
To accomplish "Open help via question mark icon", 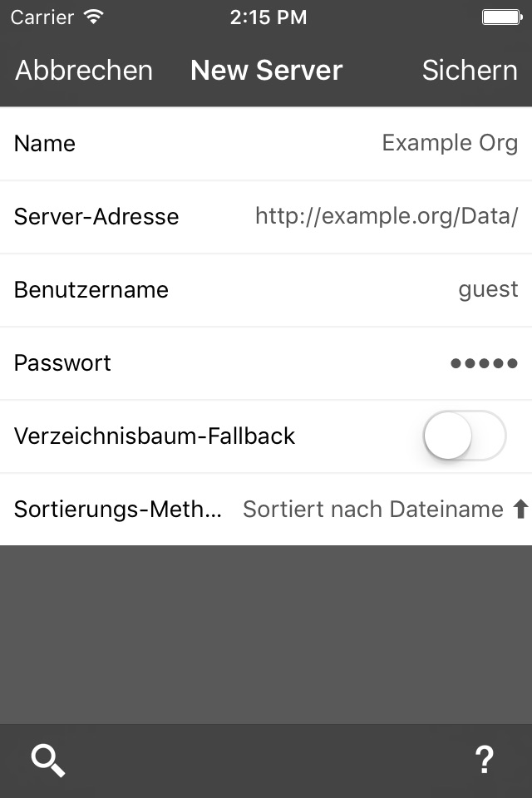I will click(x=484, y=761).
